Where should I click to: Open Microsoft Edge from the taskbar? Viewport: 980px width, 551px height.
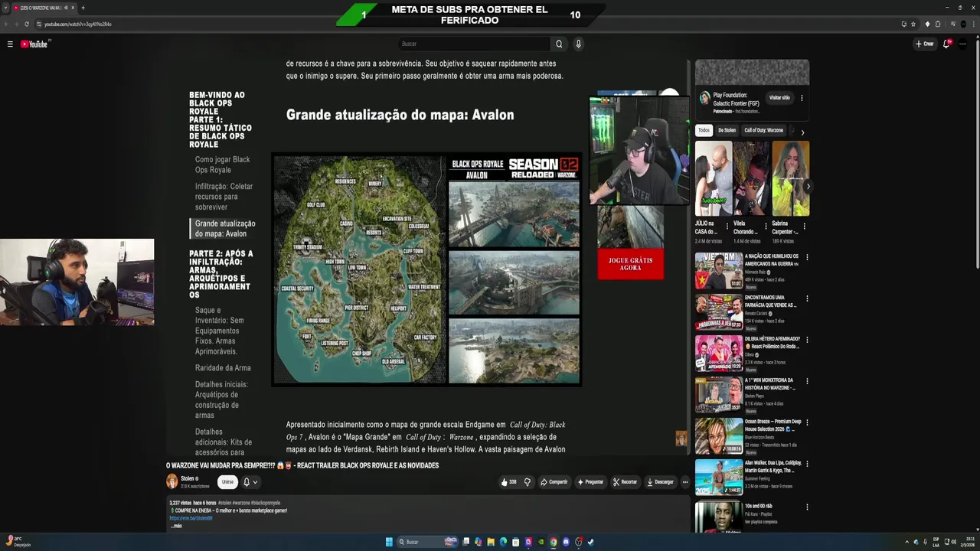503,542
